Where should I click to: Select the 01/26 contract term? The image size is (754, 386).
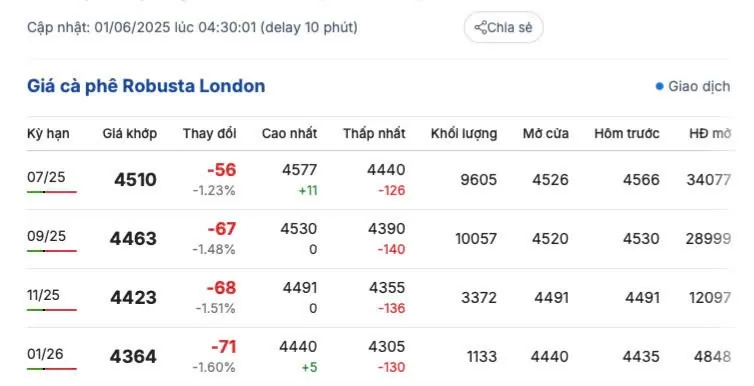[x=45, y=354]
